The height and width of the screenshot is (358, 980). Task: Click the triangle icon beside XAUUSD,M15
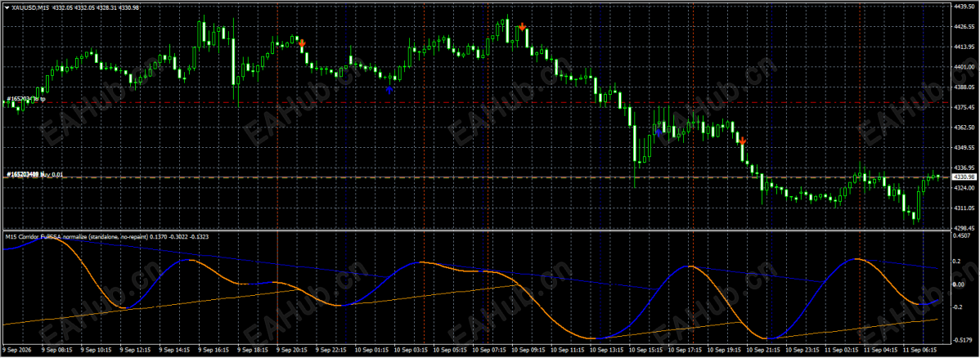pyautogui.click(x=7, y=7)
